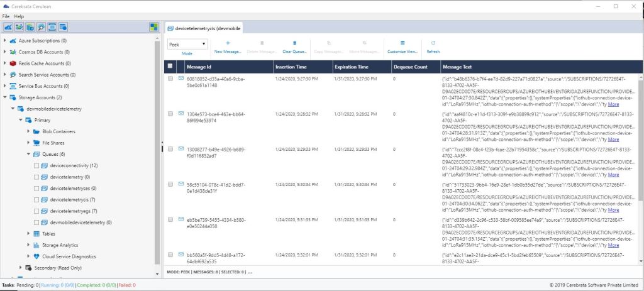Open the Peek mode dropdown

pos(187,44)
